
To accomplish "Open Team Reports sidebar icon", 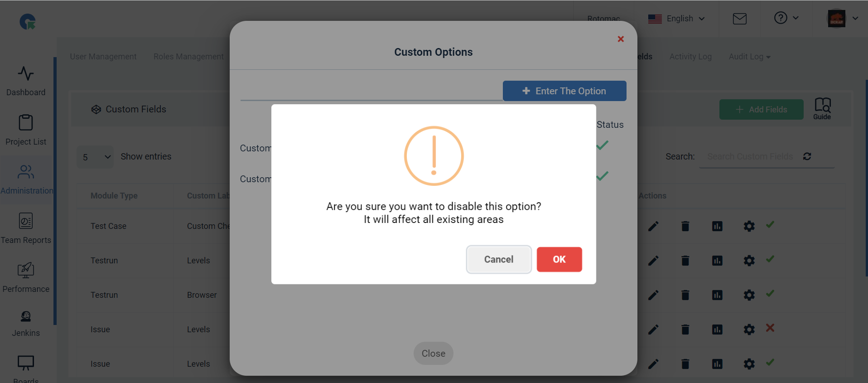I will (x=26, y=221).
